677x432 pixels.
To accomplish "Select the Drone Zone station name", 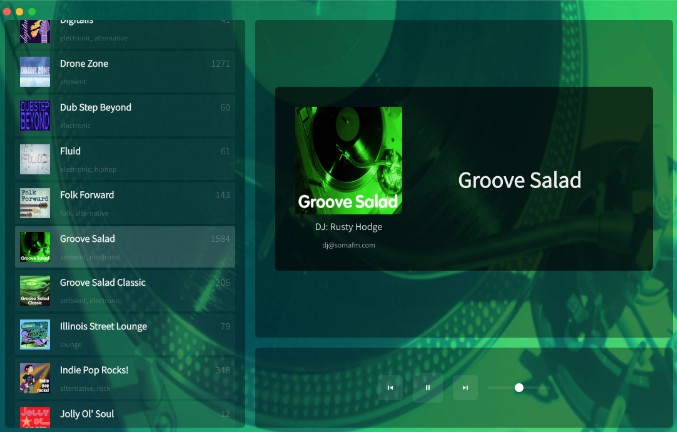I will click(x=84, y=64).
